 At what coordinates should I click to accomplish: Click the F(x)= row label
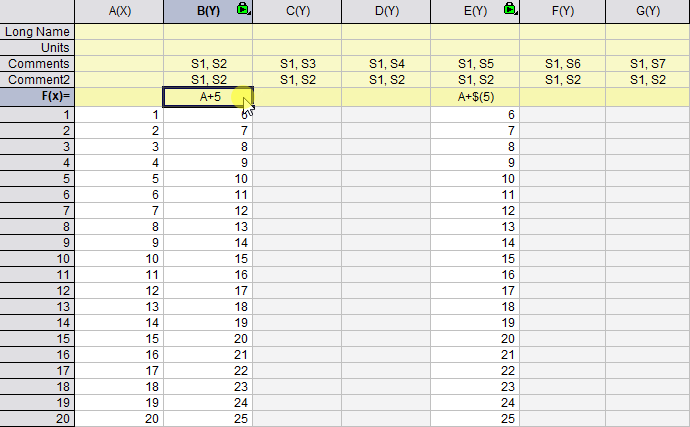pos(37,96)
